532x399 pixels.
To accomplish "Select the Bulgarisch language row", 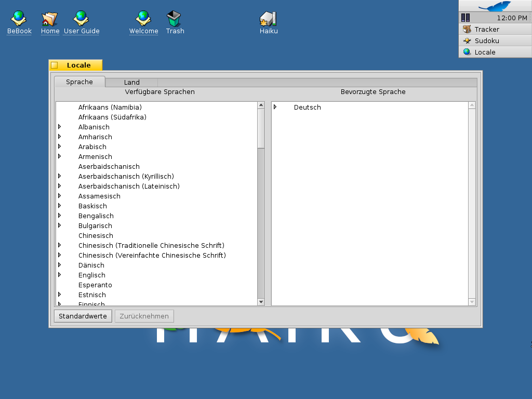I will coord(157,225).
